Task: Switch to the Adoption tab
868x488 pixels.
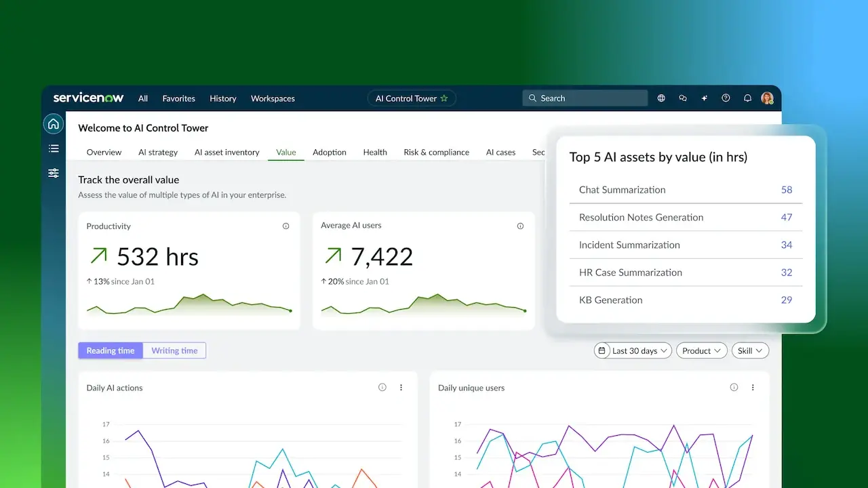Action: (x=330, y=152)
